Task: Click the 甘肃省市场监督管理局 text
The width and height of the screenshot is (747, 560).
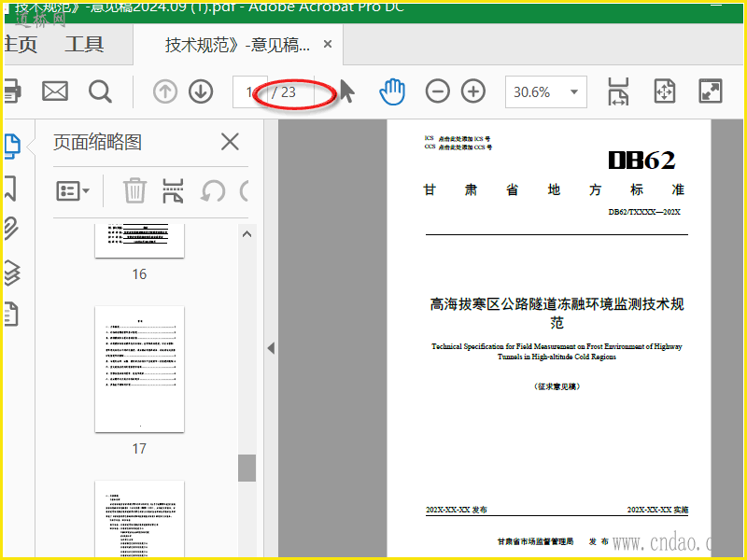Action: (x=535, y=541)
